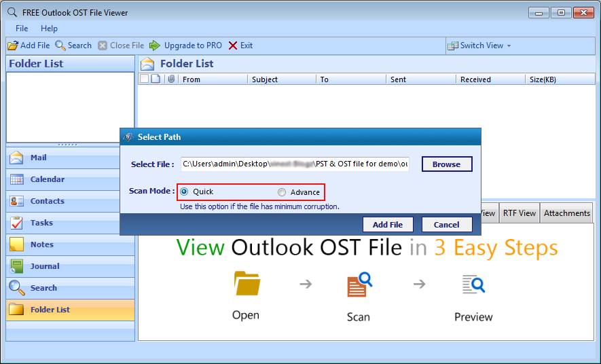Click Mail label in navigation pane
Image resolution: width=601 pixels, height=364 pixels.
38,158
